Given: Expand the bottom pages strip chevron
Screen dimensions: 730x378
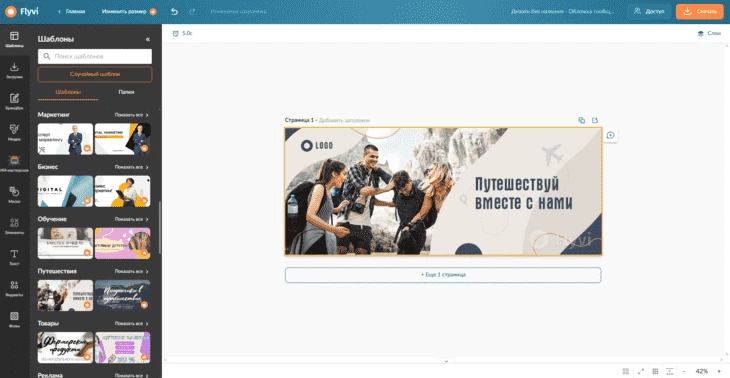Looking at the screenshot, I should pyautogui.click(x=446, y=361).
